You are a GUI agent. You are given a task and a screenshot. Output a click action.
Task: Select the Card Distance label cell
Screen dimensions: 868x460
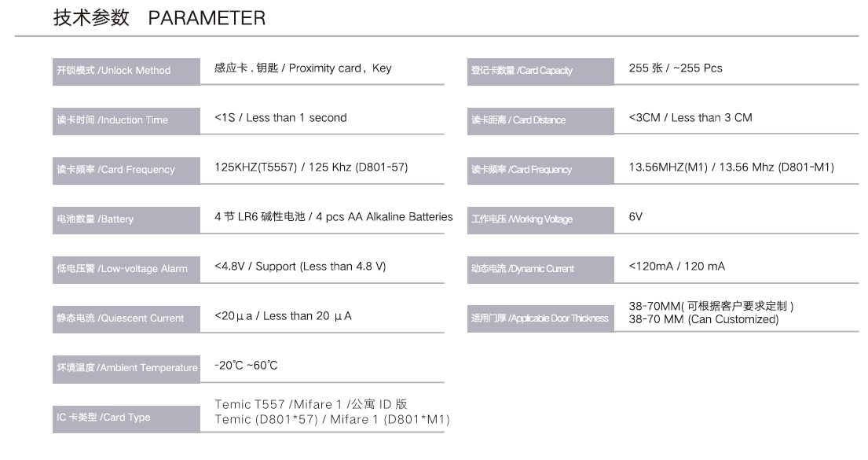point(540,120)
